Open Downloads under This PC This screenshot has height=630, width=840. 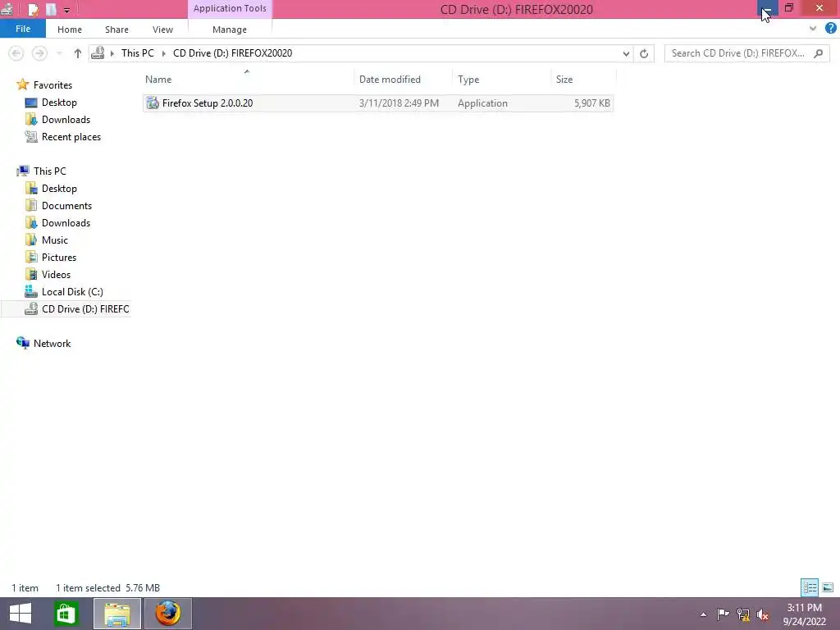(66, 223)
